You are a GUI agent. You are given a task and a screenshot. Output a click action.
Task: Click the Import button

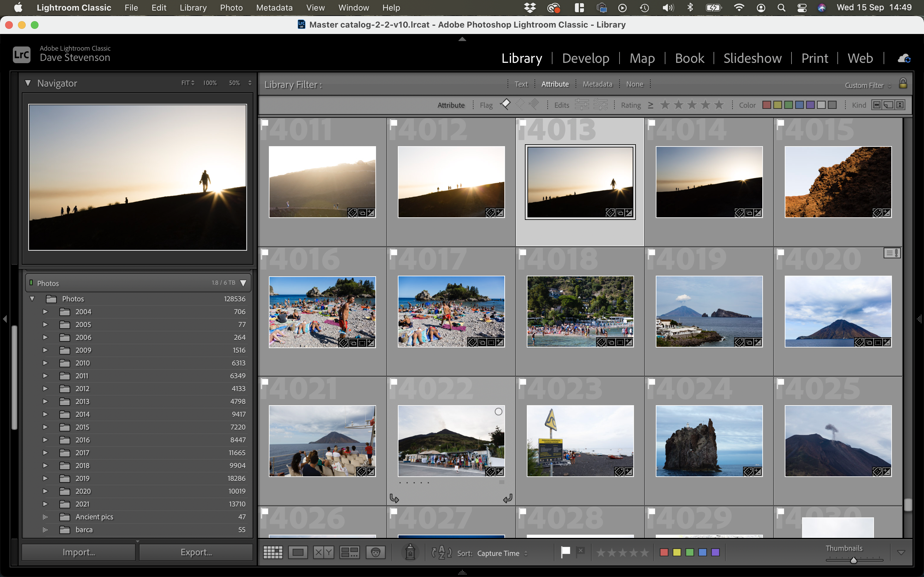(x=78, y=551)
